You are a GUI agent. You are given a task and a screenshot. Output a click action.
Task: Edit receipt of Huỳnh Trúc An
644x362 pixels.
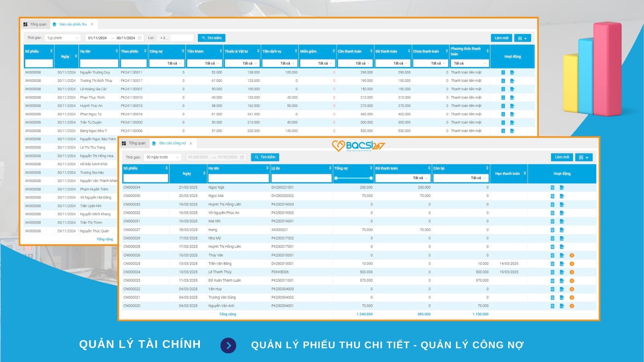click(512, 106)
